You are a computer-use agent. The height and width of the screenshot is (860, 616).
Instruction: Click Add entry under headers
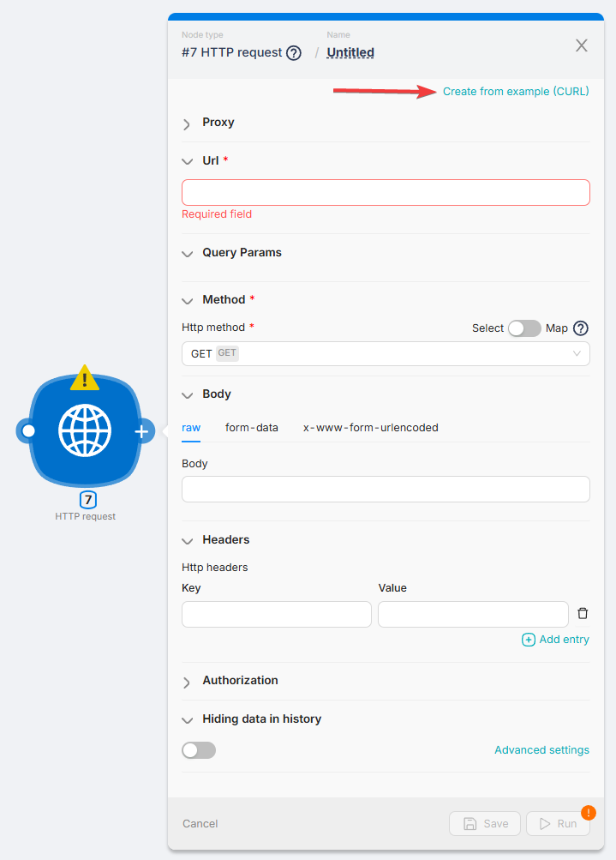[x=555, y=640]
